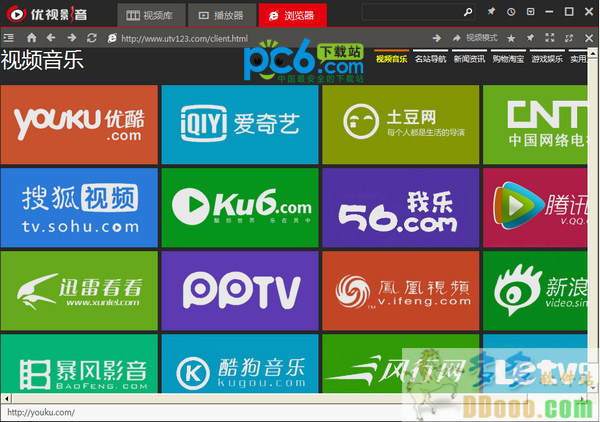Open the 搜狐视频 tile

[x=79, y=208]
